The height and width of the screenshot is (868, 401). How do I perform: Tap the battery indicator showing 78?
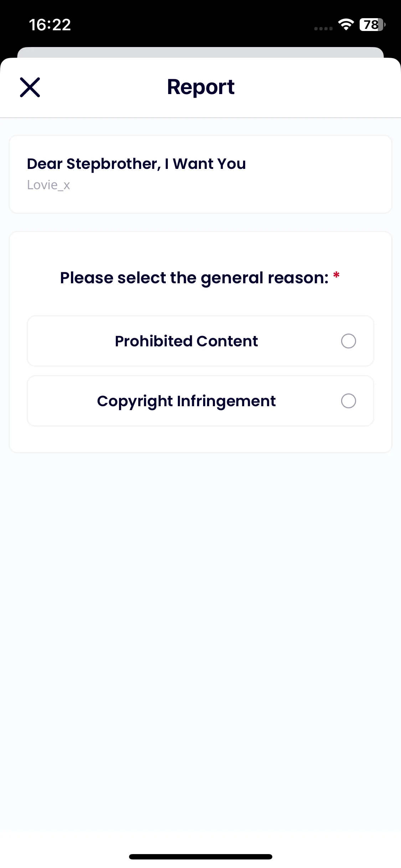coord(372,25)
